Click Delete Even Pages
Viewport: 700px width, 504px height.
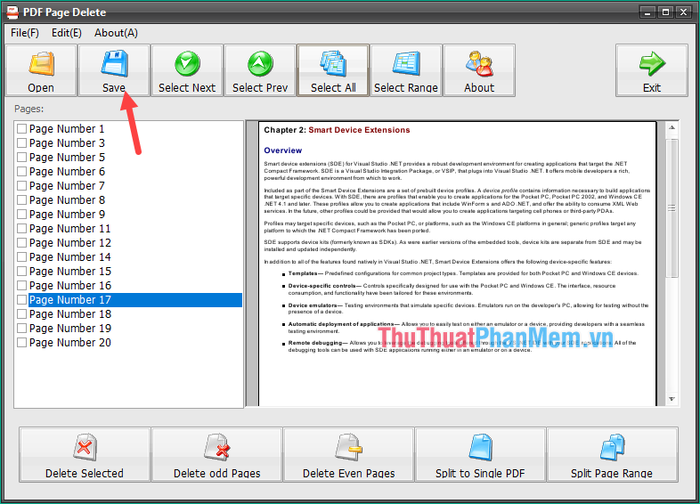pyautogui.click(x=347, y=455)
